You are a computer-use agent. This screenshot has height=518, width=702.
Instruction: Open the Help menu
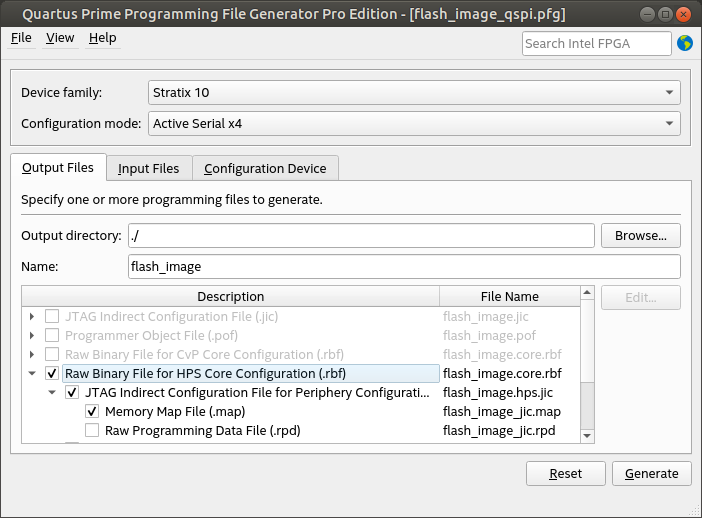(102, 38)
